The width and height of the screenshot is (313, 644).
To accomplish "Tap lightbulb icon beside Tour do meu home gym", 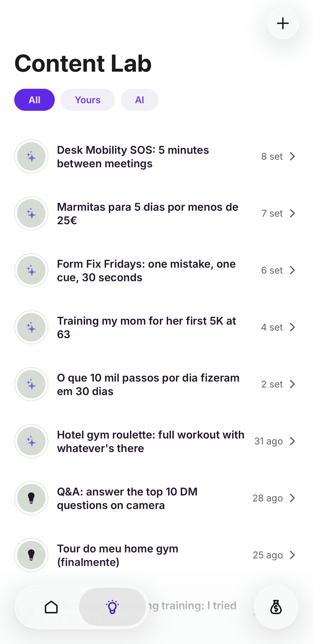I will [x=31, y=555].
